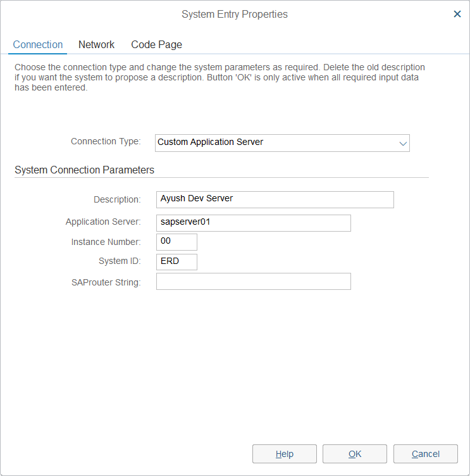This screenshot has height=476, width=470.
Task: Expand the Connection Type dropdown arrow
Action: (x=403, y=143)
